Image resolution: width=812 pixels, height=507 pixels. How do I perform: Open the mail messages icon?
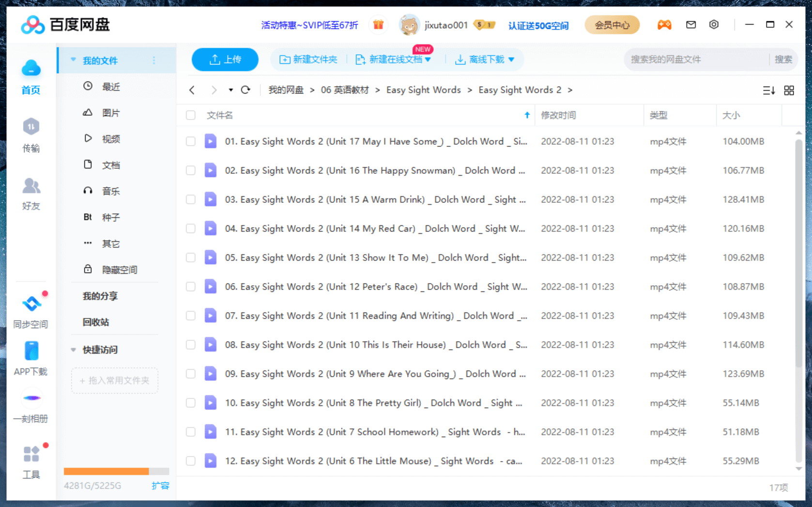[691, 25]
